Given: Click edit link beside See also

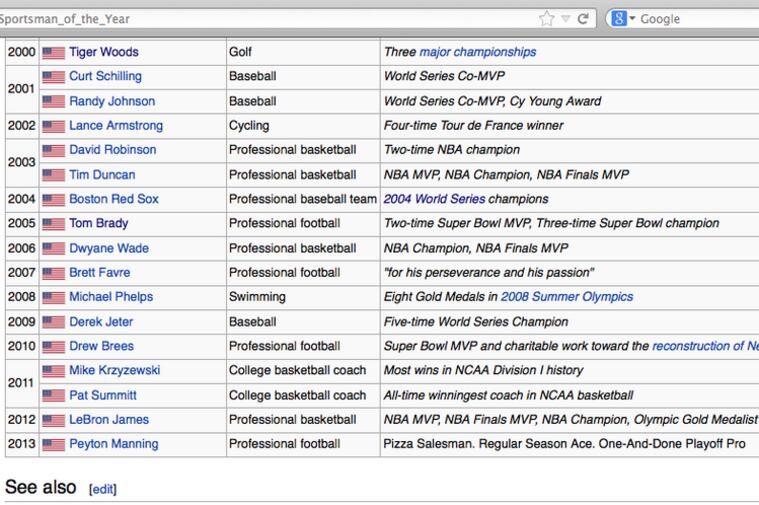Looking at the screenshot, I should 103,490.
